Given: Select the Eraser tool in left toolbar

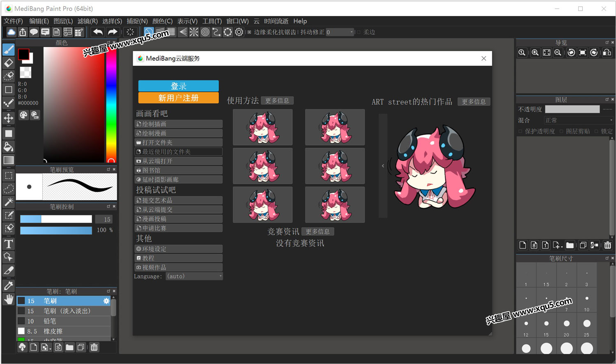Looking at the screenshot, I should click(9, 63).
